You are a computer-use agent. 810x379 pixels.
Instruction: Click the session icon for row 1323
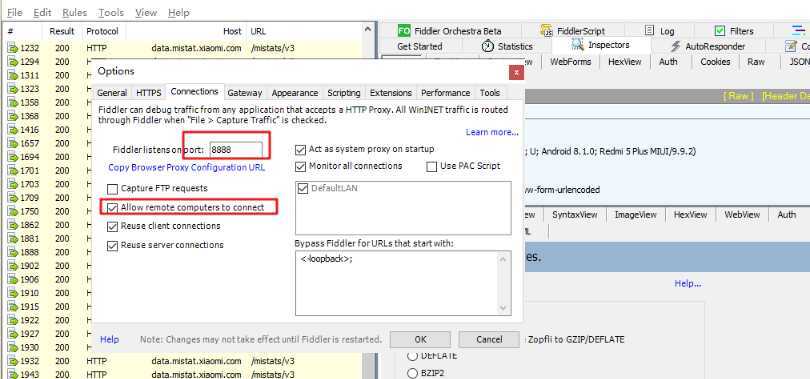tap(13, 89)
